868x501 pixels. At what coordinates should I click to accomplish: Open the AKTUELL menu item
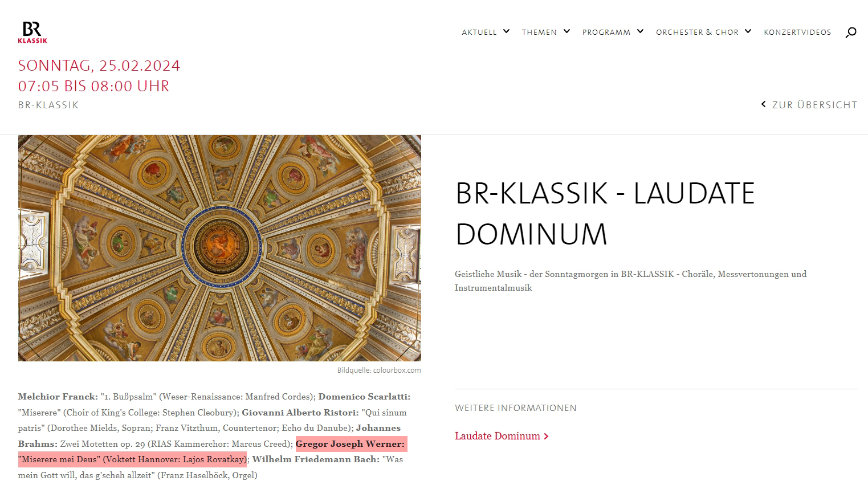479,32
